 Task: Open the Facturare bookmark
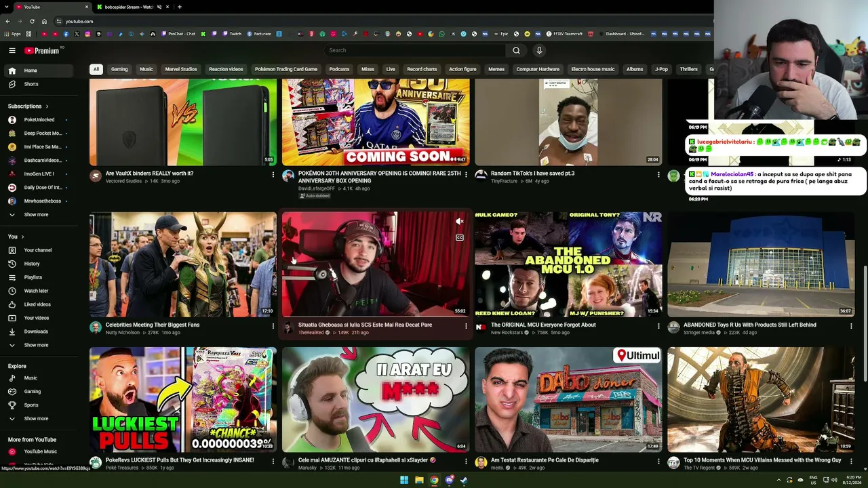point(259,34)
